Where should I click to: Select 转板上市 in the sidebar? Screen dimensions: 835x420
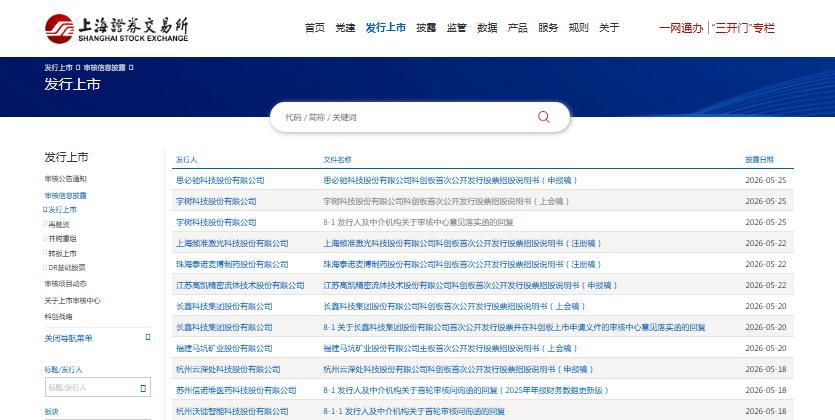62,253
